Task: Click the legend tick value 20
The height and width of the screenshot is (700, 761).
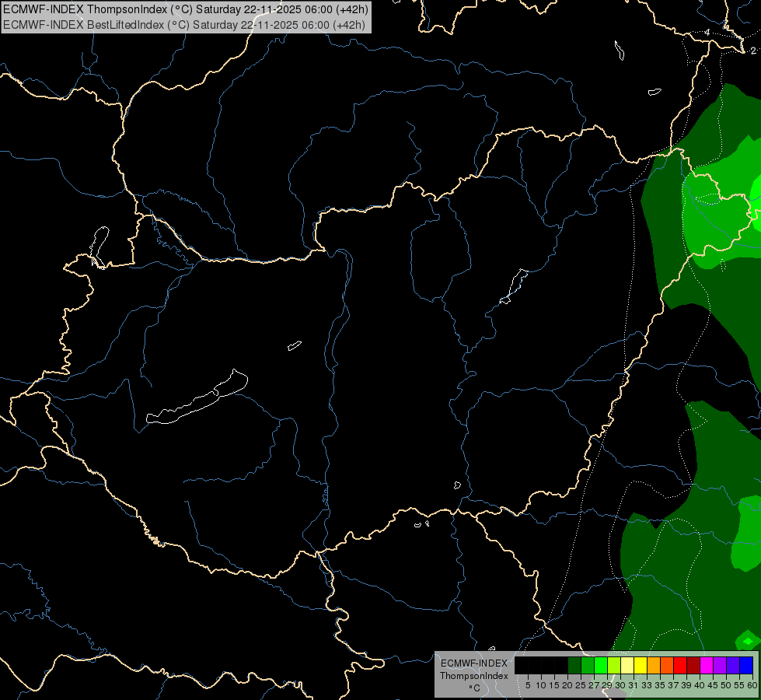Action: (568, 685)
